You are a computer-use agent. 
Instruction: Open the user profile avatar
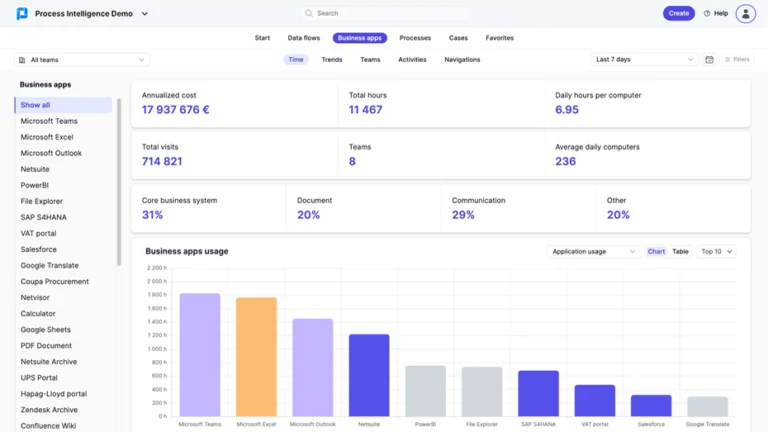(x=745, y=14)
